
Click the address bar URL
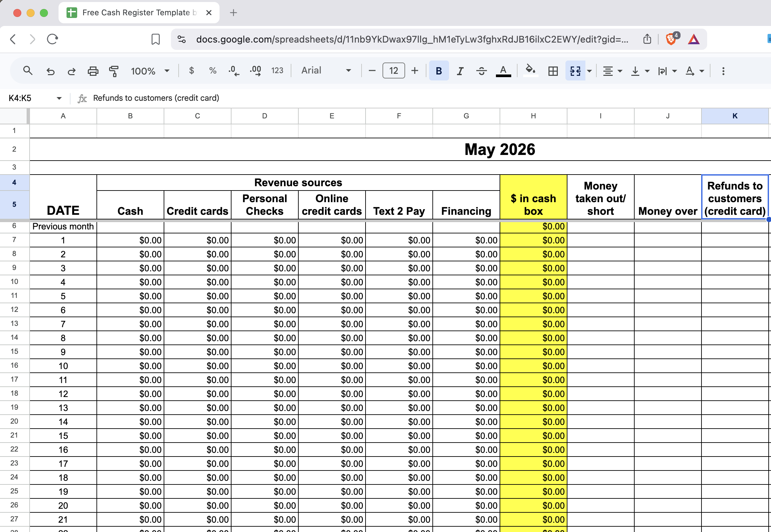(x=412, y=39)
